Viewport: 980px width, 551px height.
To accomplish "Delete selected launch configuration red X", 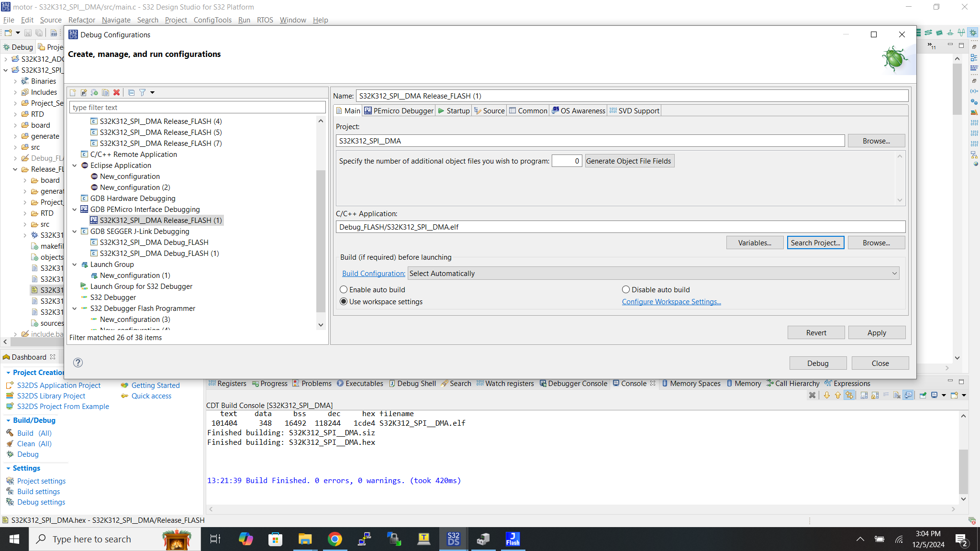I will point(116,92).
